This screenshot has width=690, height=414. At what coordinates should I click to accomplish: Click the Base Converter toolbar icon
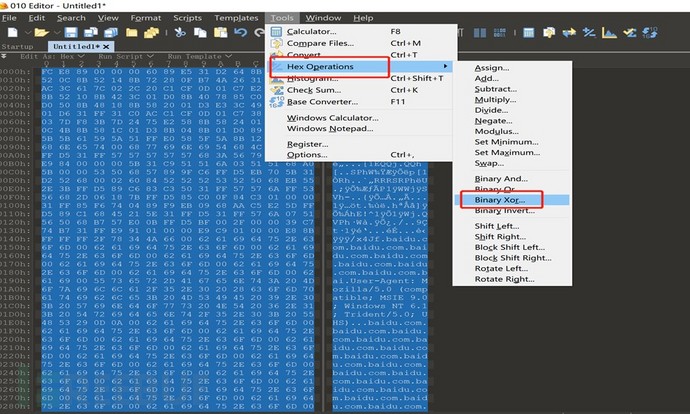click(x=650, y=33)
